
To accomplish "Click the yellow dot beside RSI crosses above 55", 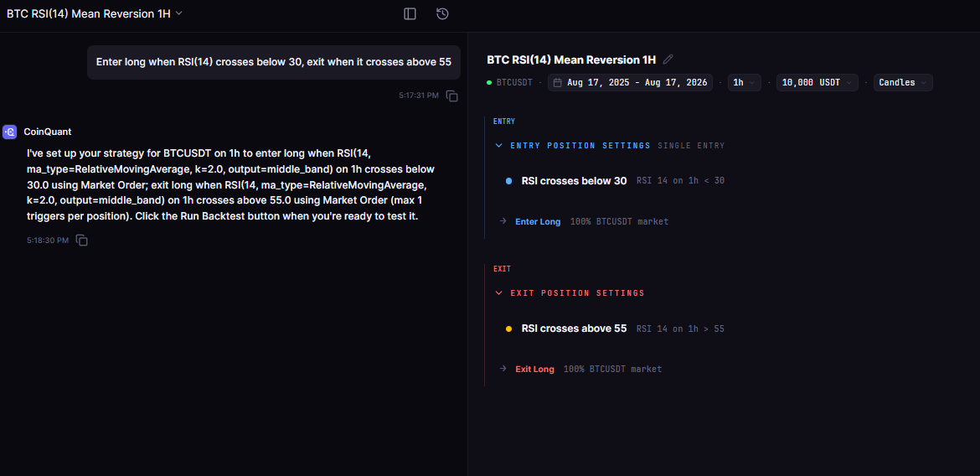I will (x=508, y=329).
